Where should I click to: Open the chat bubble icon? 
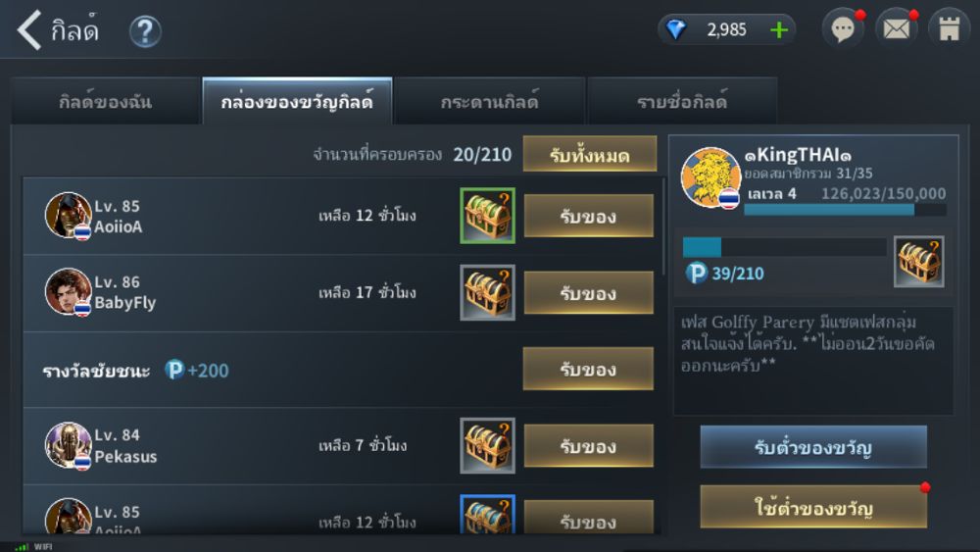pyautogui.click(x=843, y=28)
